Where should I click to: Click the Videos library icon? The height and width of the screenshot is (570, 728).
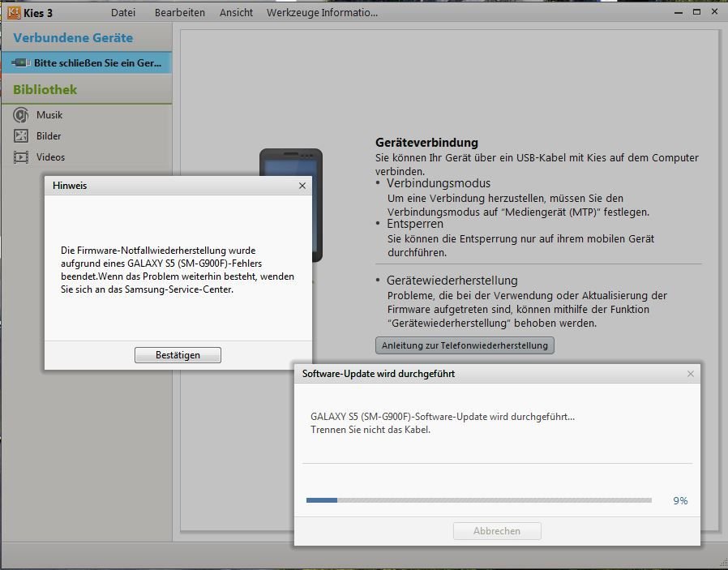tap(21, 157)
